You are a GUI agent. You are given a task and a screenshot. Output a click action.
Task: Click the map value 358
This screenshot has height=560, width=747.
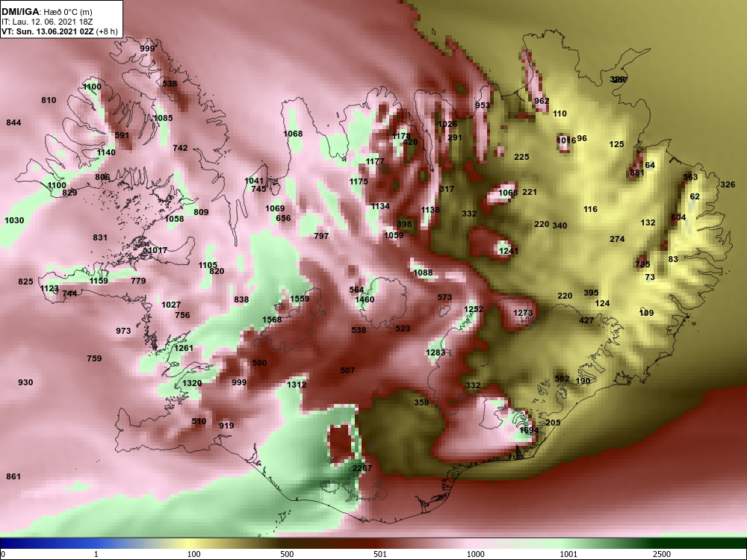coord(421,402)
